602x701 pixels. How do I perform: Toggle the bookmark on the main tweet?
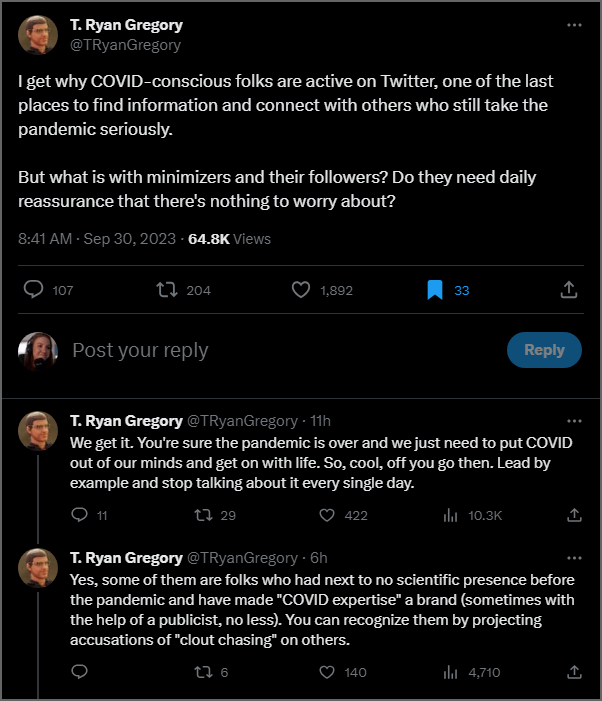coord(435,290)
